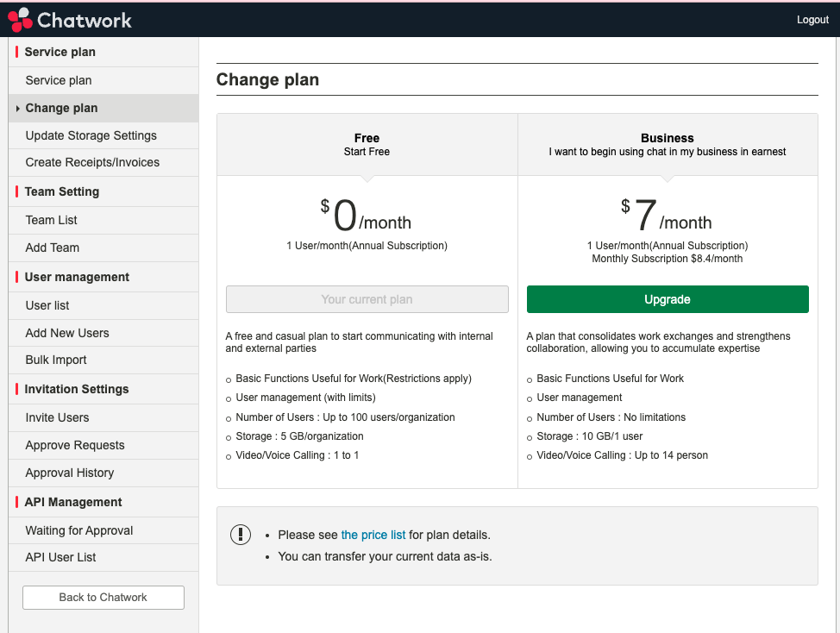
Task: Open Approve Requests
Action: click(x=75, y=445)
